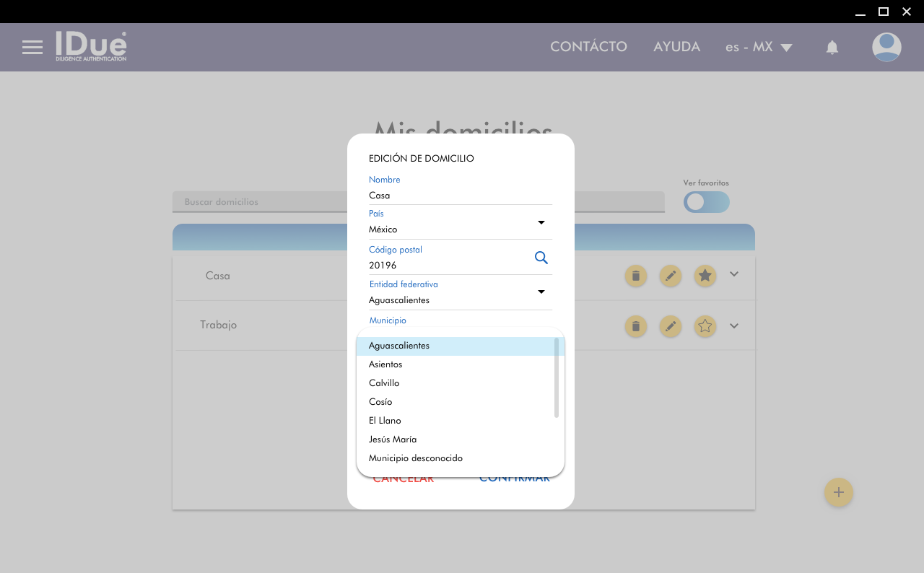Choose Jesús María municipality option
This screenshot has width=924, height=573.
pyautogui.click(x=393, y=439)
